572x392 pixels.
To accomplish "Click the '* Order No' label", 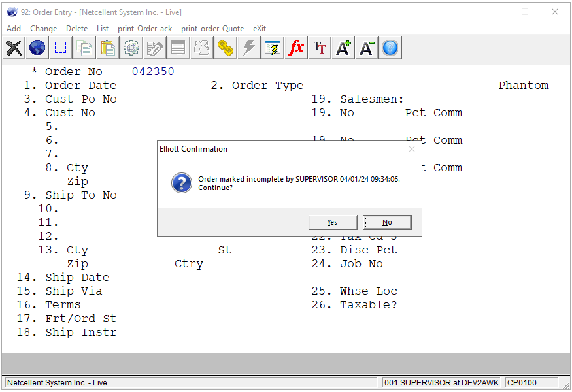I will tap(67, 71).
